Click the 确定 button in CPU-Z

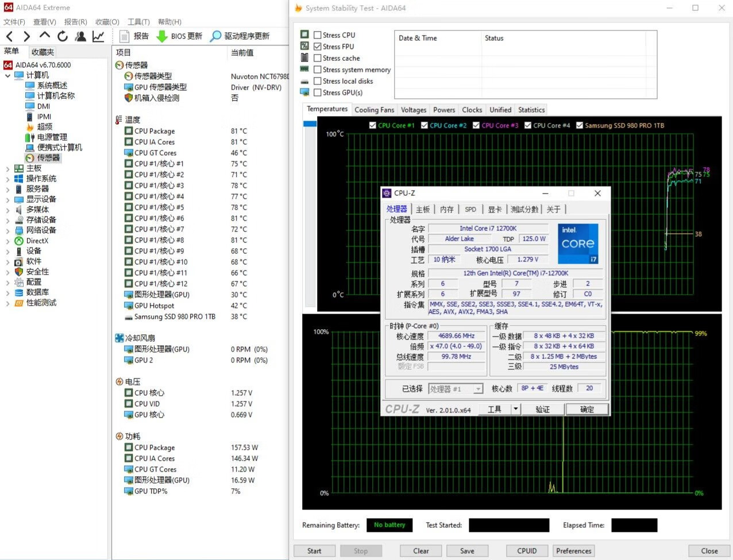point(587,409)
